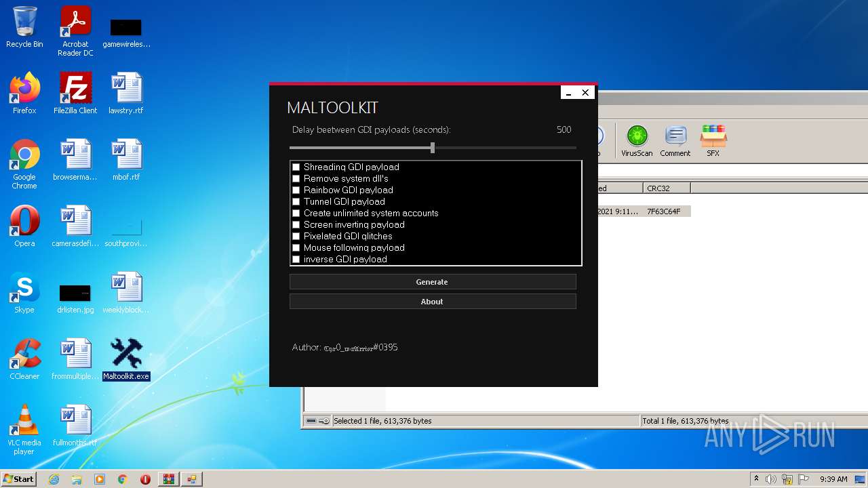Screen dimensions: 868x488
Task: Click 'Selected 1 file, 613,376 bytes' status text
Action: coord(382,421)
